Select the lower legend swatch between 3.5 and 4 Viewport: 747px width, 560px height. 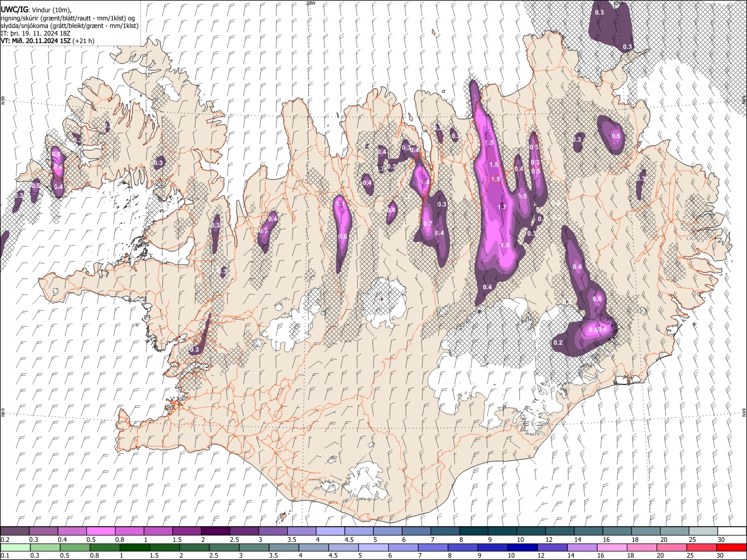point(284,547)
